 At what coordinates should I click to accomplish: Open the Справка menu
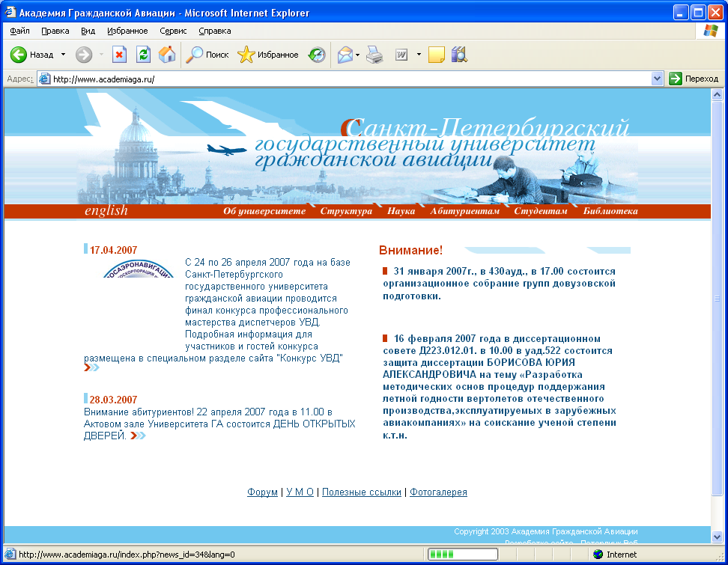coord(215,31)
